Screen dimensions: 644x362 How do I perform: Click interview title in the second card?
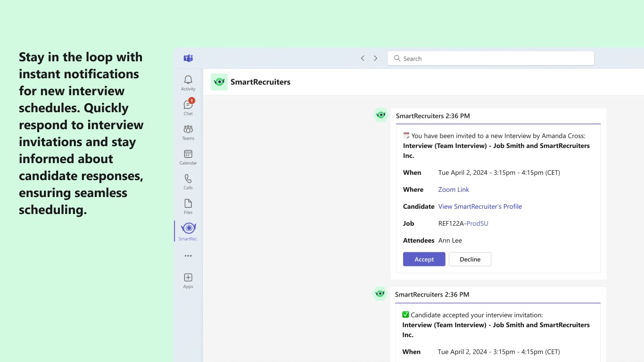point(496,330)
